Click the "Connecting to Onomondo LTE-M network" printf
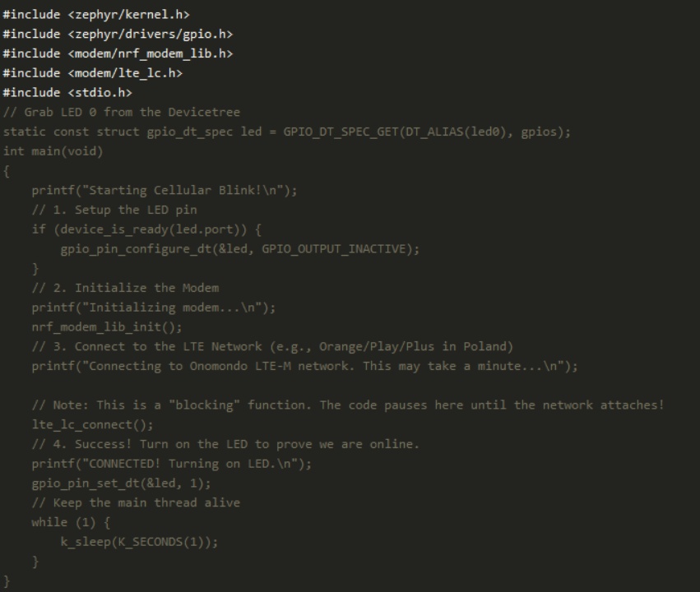Screen dimensions: 700x592 304,367
